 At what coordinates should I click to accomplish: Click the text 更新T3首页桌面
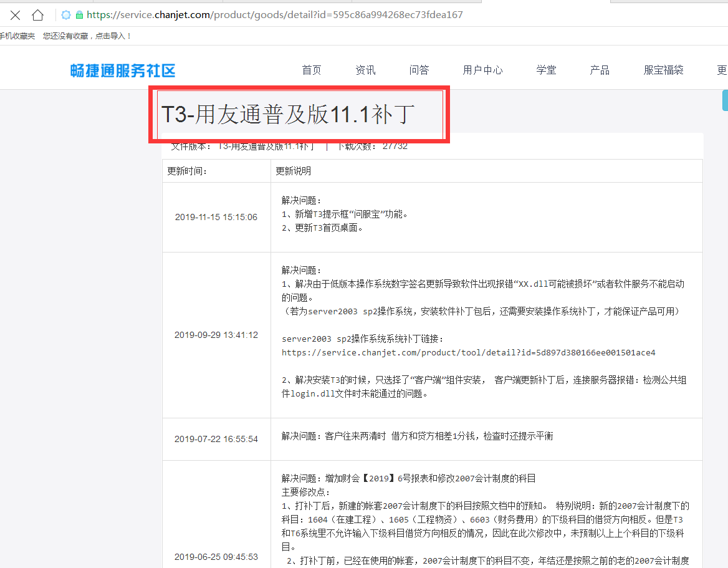(x=328, y=228)
